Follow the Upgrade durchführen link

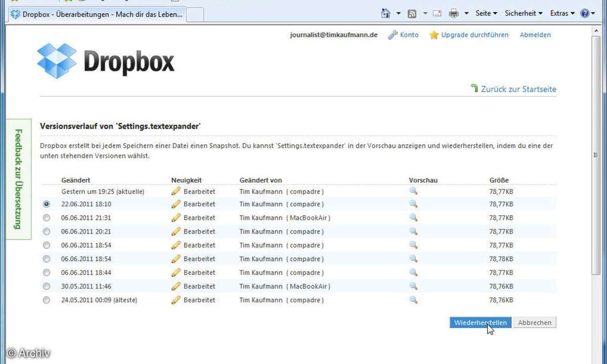click(474, 35)
